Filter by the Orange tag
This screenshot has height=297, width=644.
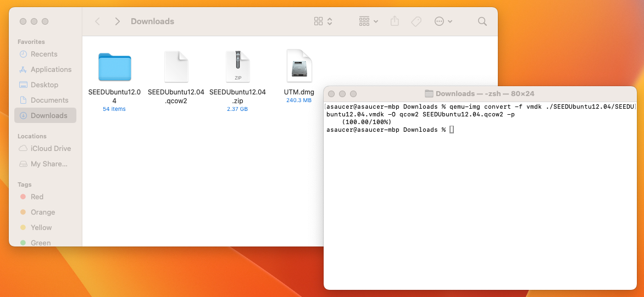(x=43, y=212)
